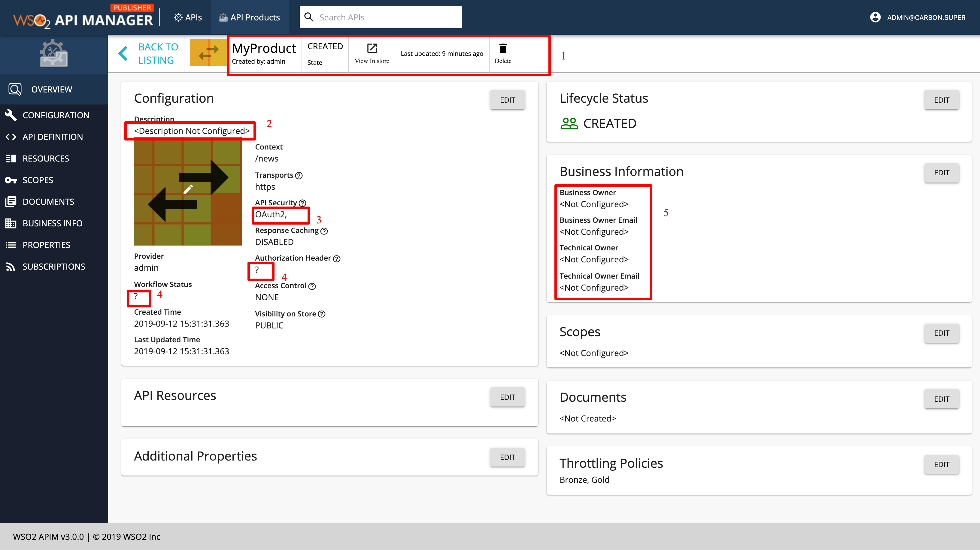Click the Delete trash icon for MyProduct
Image resolution: width=980 pixels, height=550 pixels.
click(503, 49)
